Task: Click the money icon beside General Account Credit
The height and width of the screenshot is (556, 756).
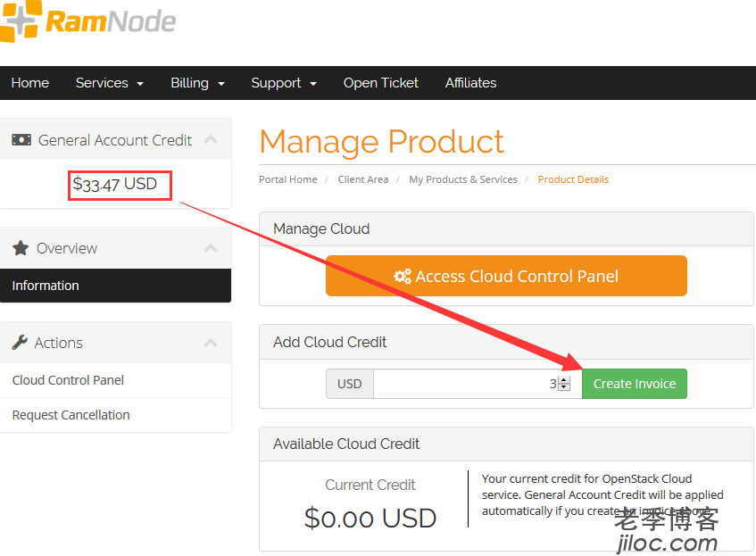Action: pos(21,140)
